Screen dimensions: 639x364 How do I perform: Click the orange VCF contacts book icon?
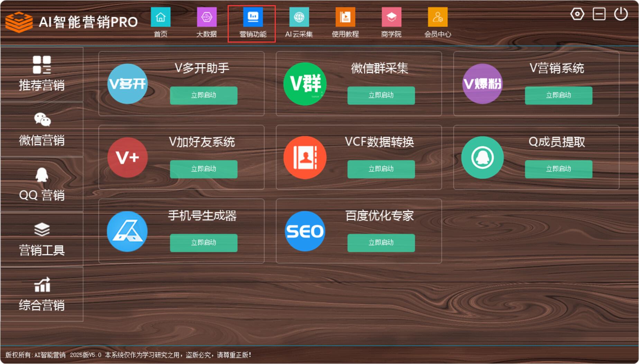[x=305, y=157]
